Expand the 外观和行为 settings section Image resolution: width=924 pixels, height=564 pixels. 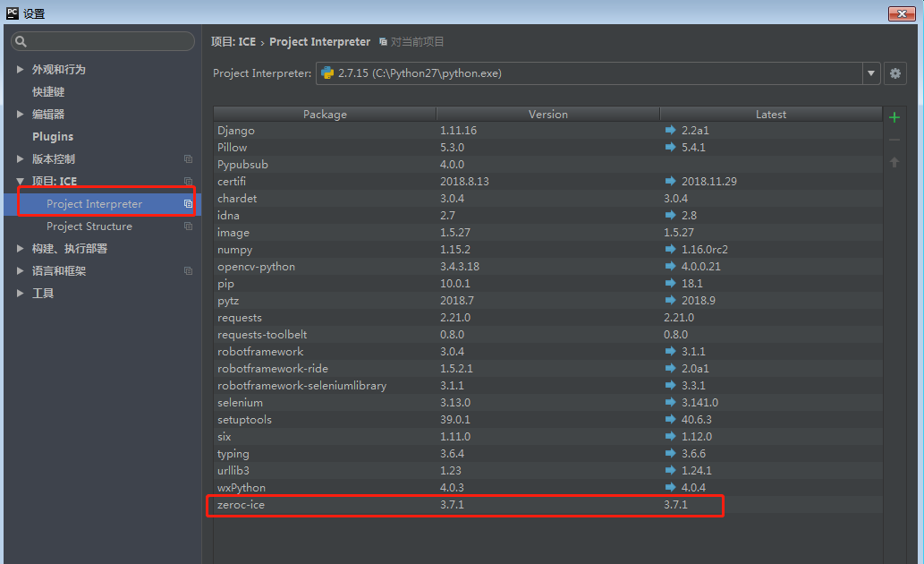20,70
